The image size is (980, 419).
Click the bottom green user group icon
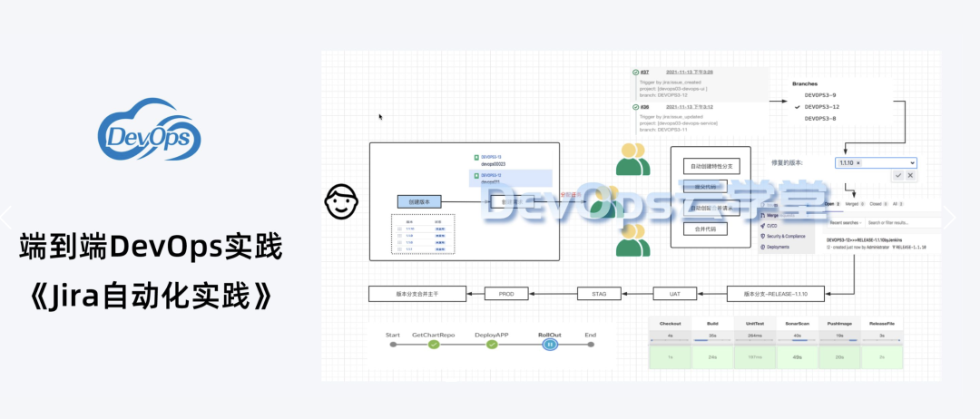click(x=632, y=239)
